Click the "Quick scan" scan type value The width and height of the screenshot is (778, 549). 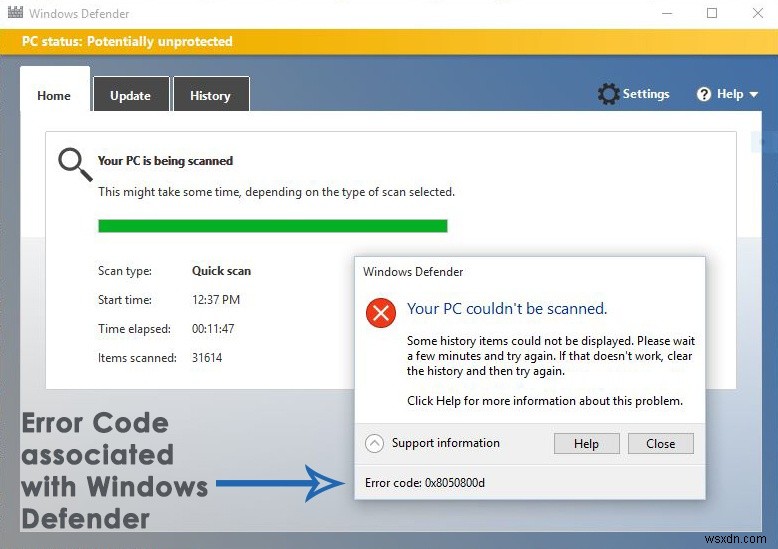click(x=221, y=271)
